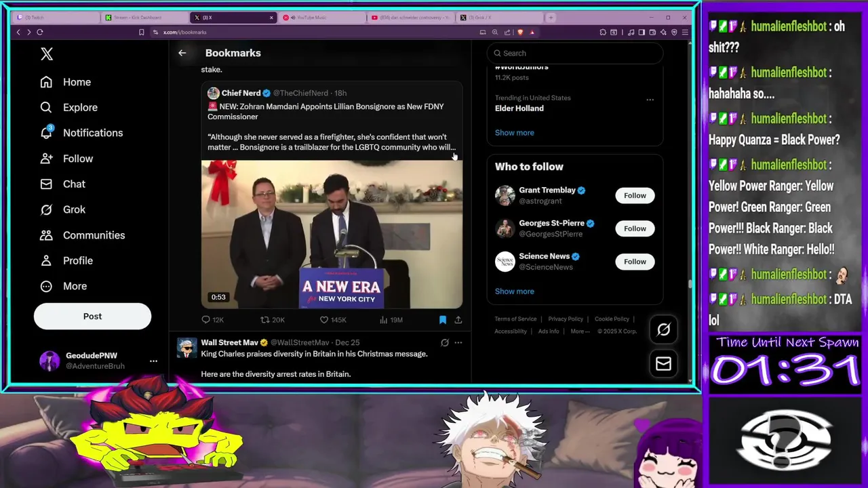This screenshot has width=868, height=488.
Task: Open Grok icon in sidebar
Action: pyautogui.click(x=46, y=209)
